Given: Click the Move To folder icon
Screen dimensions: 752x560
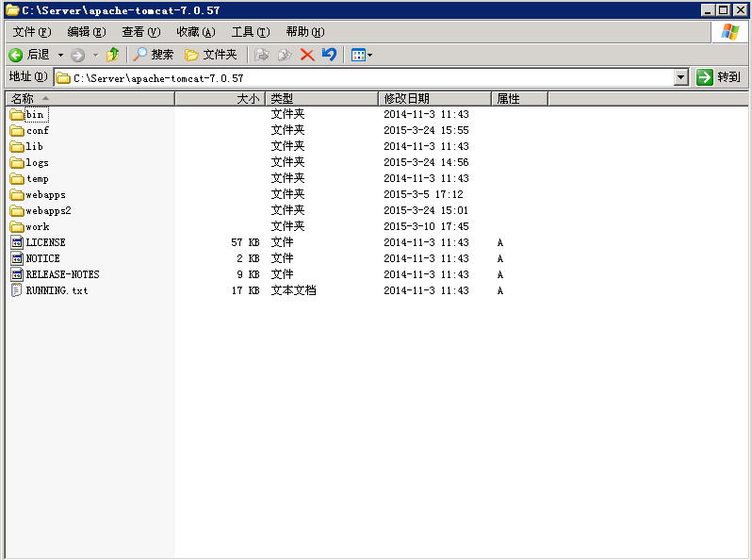Looking at the screenshot, I should coord(261,55).
